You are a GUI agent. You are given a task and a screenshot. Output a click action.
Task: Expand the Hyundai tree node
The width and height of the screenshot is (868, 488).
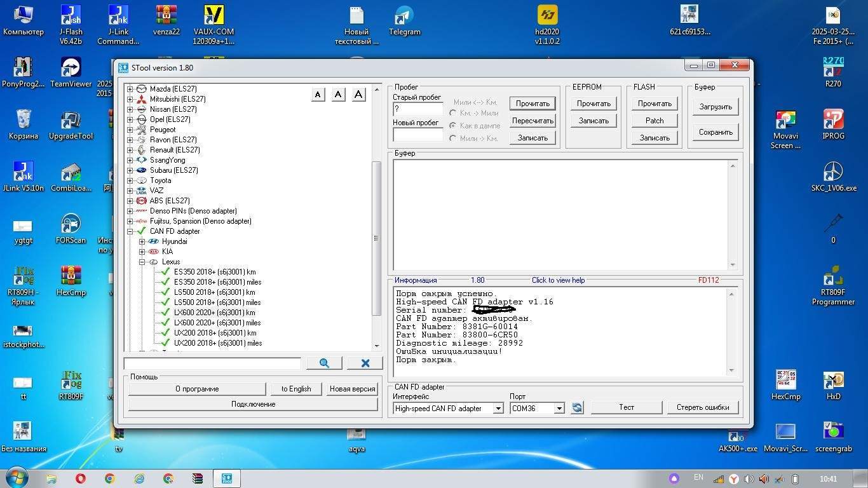point(142,241)
